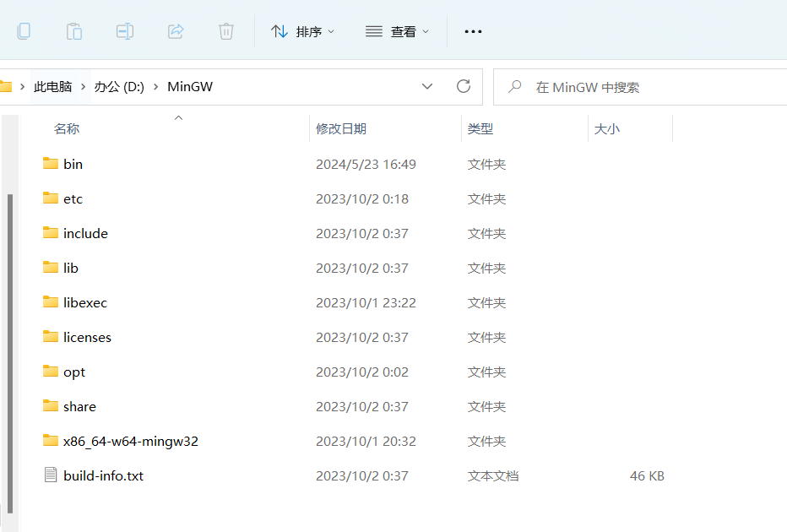Click the Delete trash icon
Screen dimensions: 787x532
point(226,31)
